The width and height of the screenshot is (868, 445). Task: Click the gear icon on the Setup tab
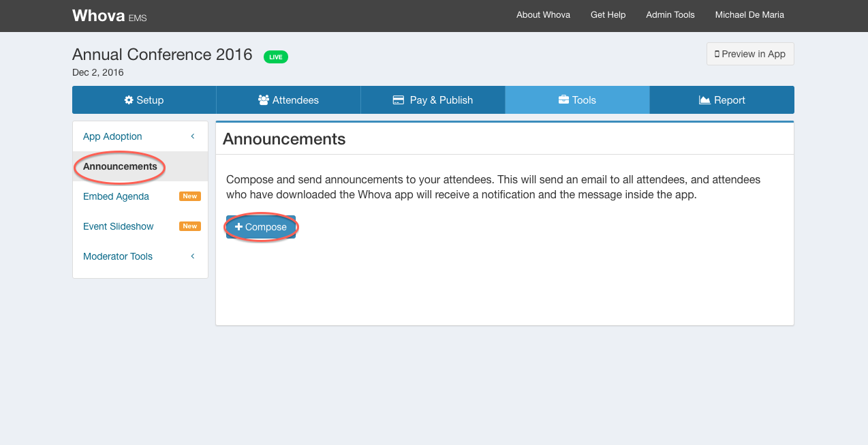click(x=129, y=100)
